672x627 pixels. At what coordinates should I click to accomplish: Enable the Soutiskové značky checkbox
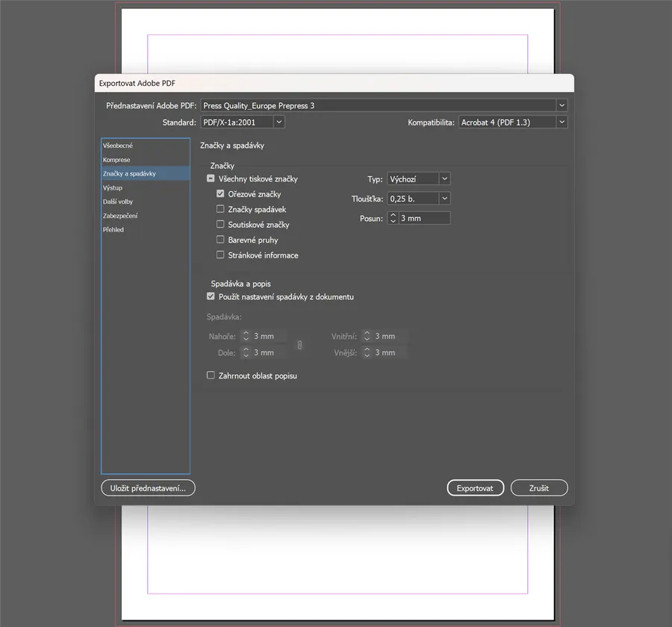[x=220, y=224]
